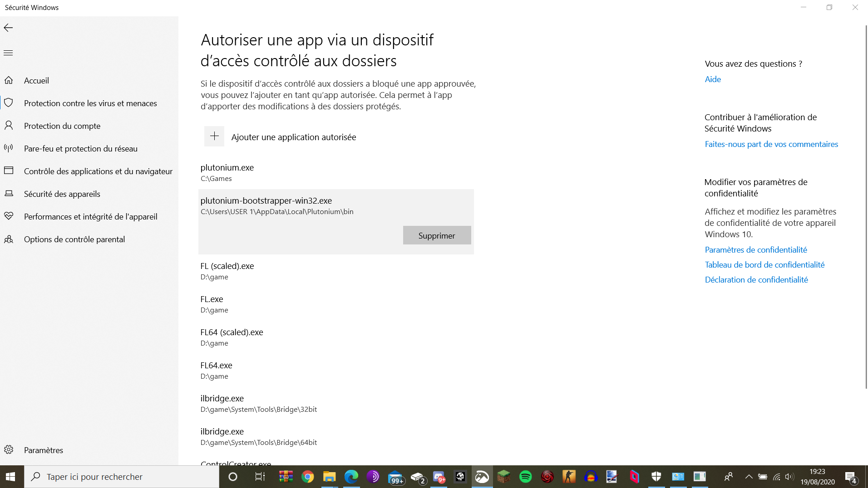The width and height of the screenshot is (868, 488).
Task: Open battery status icon
Action: click(763, 477)
